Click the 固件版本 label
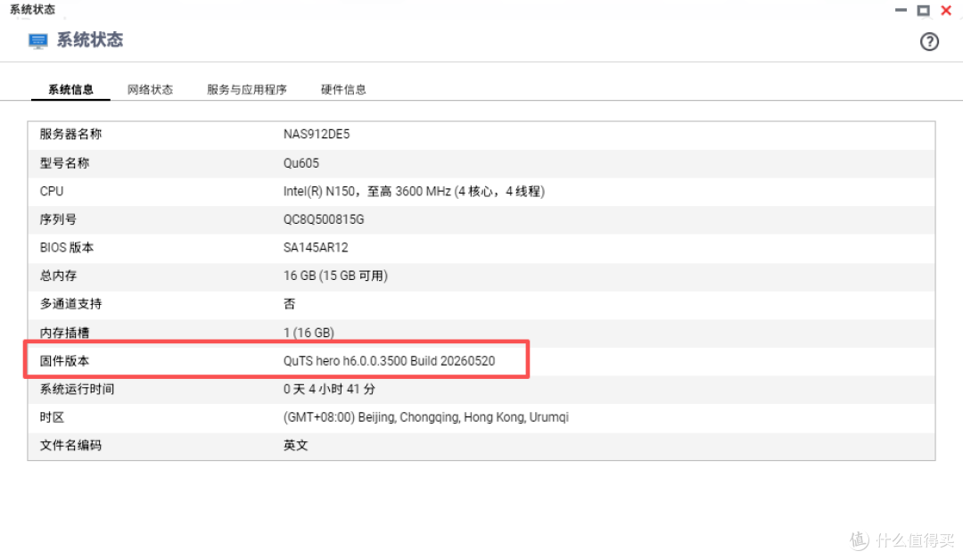Viewport: 963px width, 560px height. (64, 361)
